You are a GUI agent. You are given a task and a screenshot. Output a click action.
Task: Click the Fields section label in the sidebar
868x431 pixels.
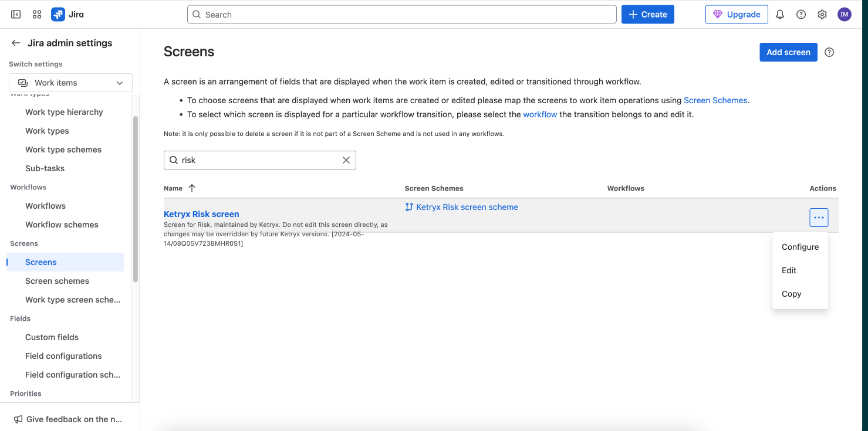20,318
